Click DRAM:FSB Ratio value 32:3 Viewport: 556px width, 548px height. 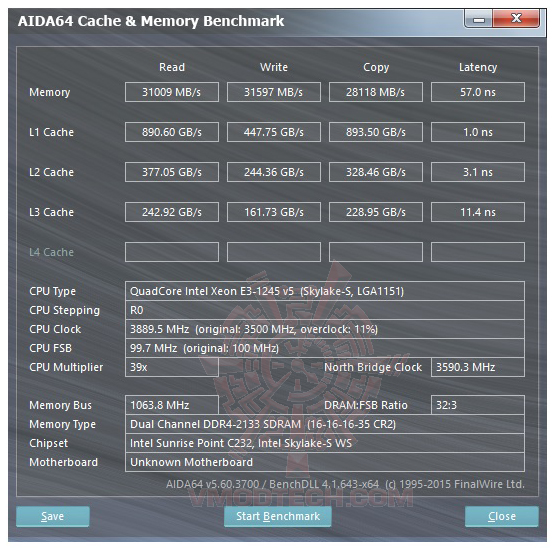(x=478, y=405)
